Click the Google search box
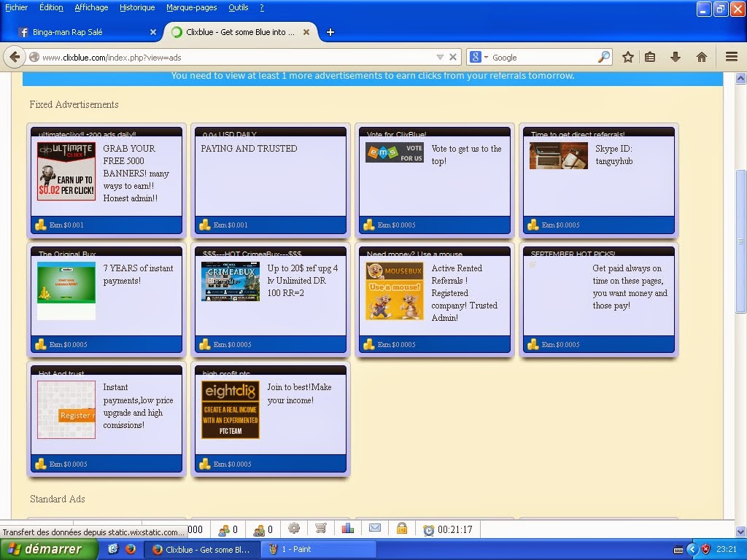The width and height of the screenshot is (747, 560). pos(543,58)
